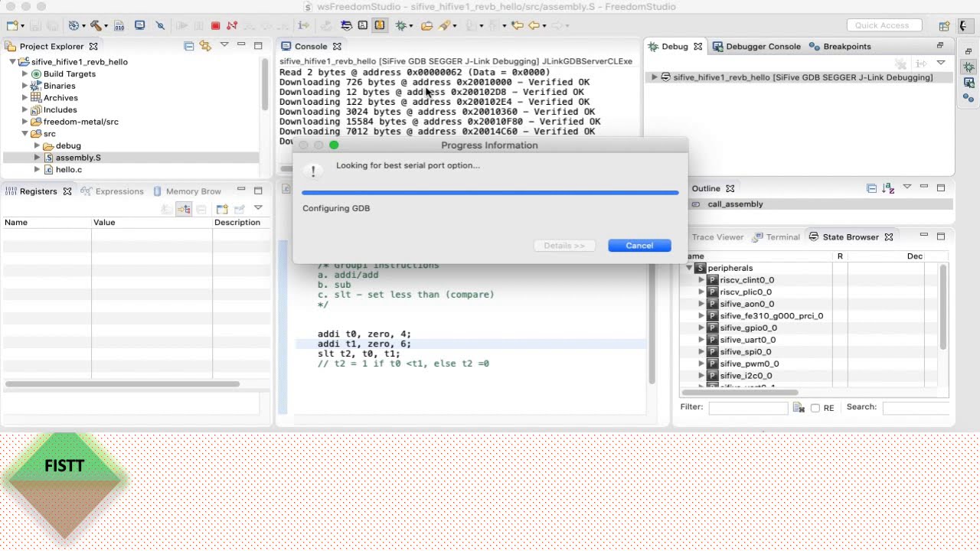Screen dimensions: 980x551
Task: Close the Project Explorer view
Action: coord(93,47)
